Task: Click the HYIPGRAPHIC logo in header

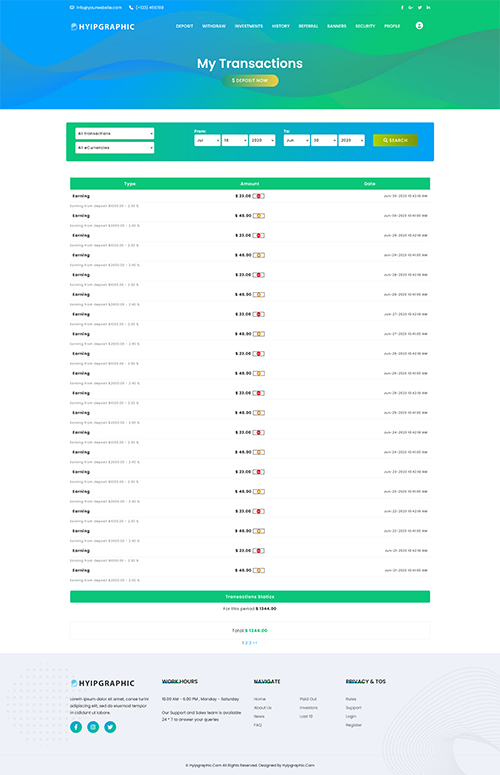Action: [103, 27]
